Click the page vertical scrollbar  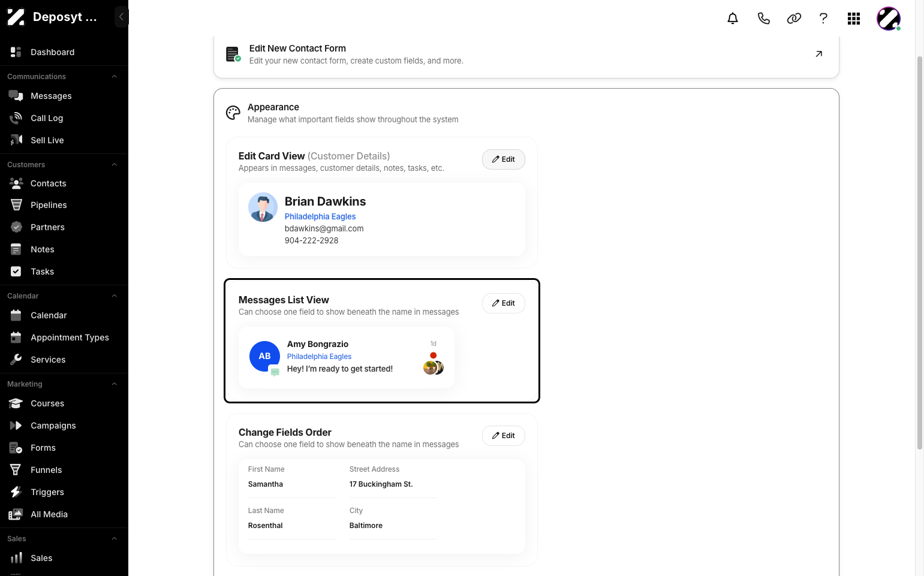(x=920, y=252)
